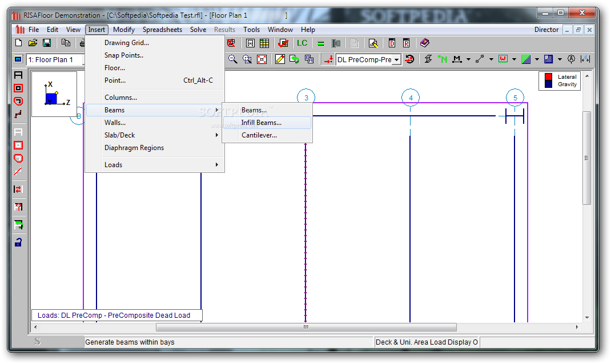Open the DL PreComp-Pre load dropdown

397,59
